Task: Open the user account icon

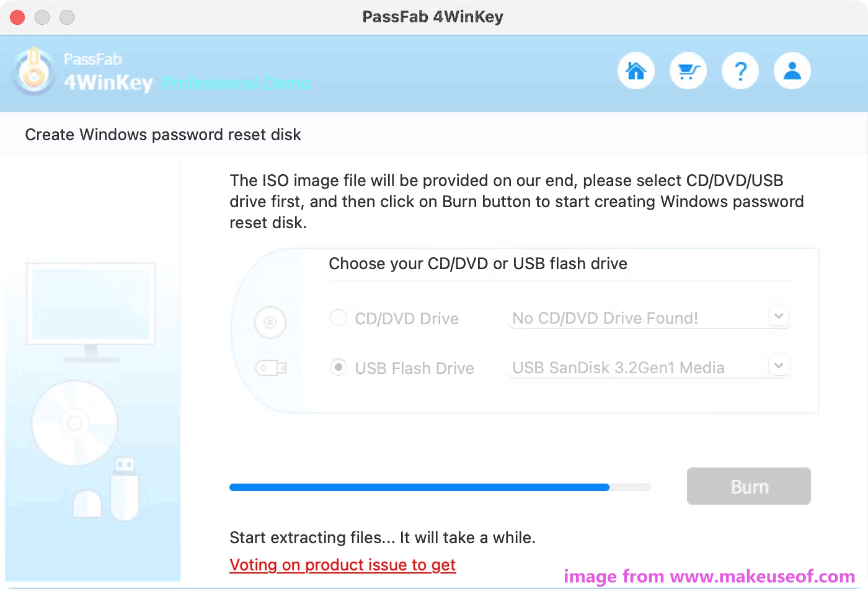Action: pos(792,71)
